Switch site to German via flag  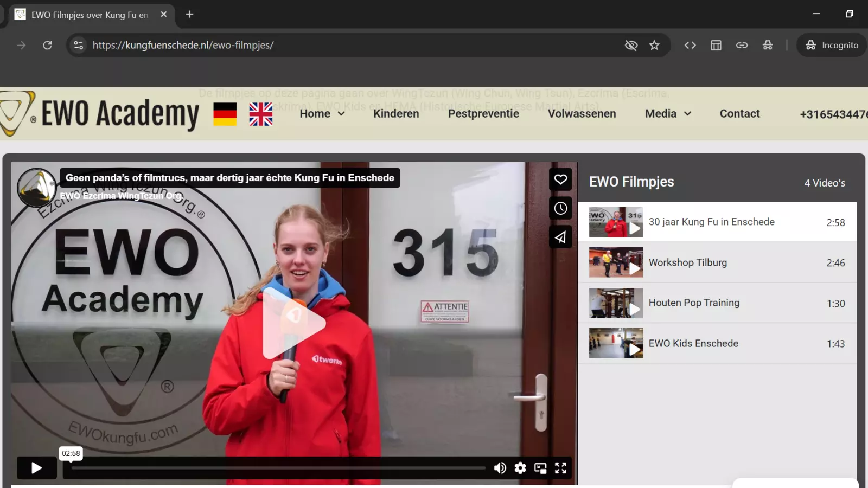(x=225, y=114)
